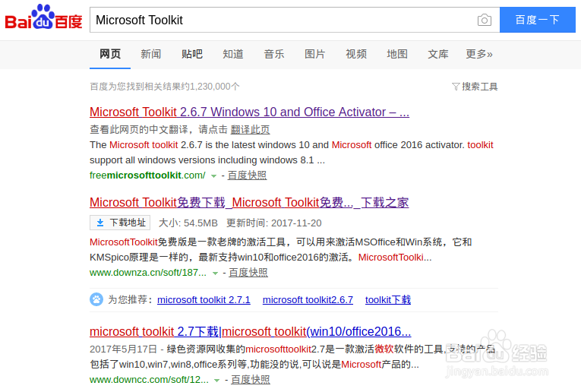Click the 搜索工具 link
This screenshot has width=581, height=392.
[479, 87]
